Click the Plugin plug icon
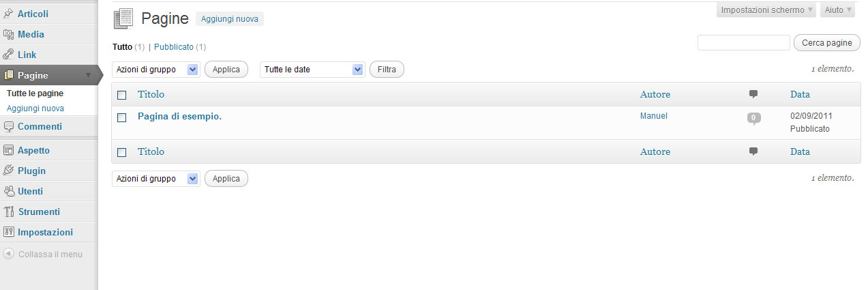Screen dimensions: 868x290 pyautogui.click(x=9, y=171)
